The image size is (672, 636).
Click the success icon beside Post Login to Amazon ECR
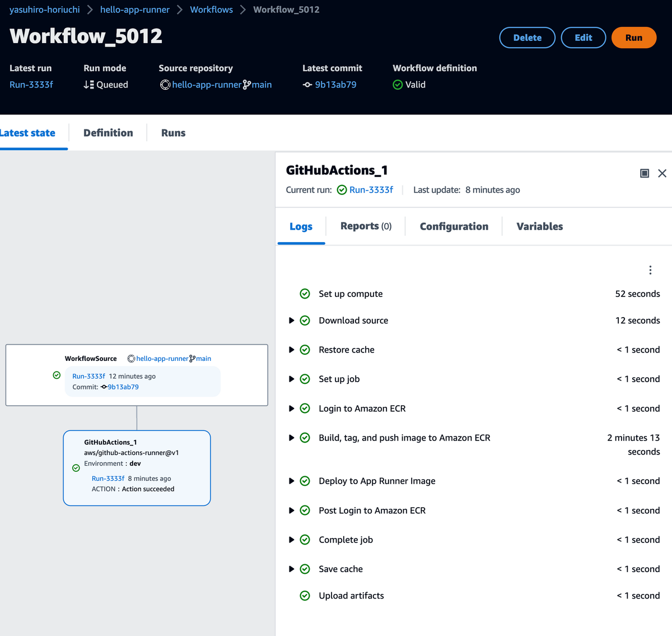pyautogui.click(x=305, y=510)
